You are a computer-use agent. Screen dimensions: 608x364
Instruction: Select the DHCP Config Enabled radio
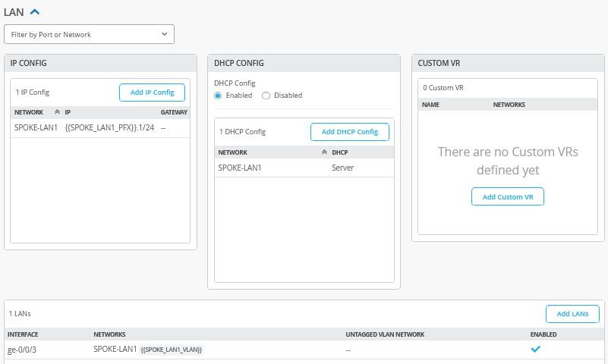218,96
